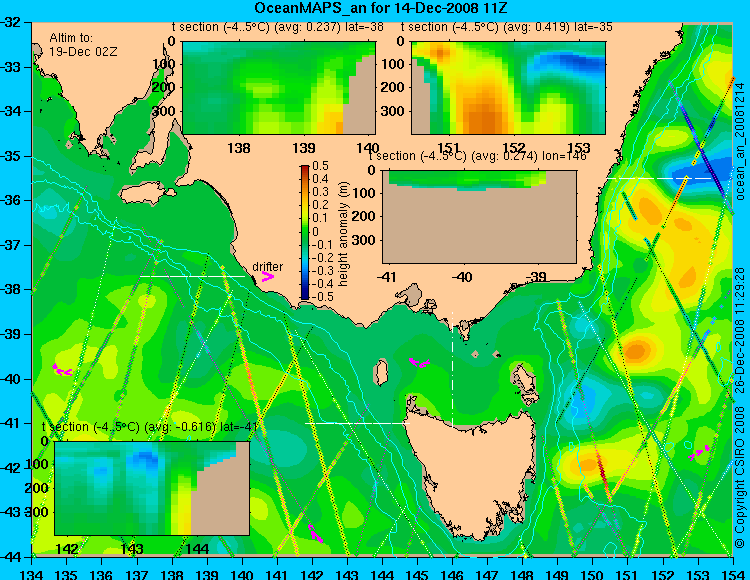Screen dimensions: 750x580
Task: Click the magenta drifter legend arrow
Action: pos(267,276)
